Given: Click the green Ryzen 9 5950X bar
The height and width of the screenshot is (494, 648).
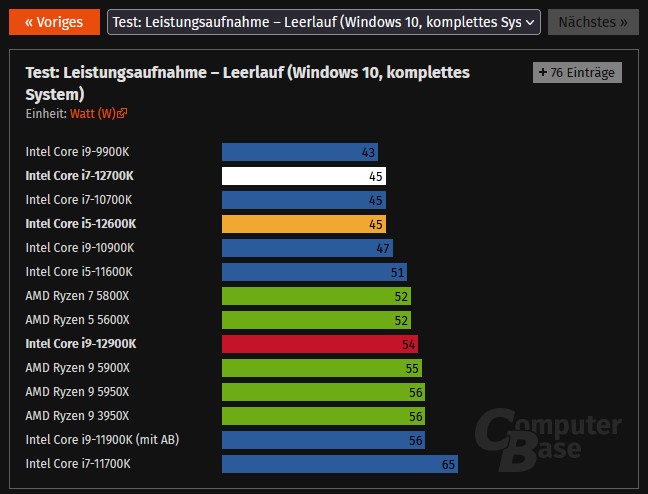Looking at the screenshot, I should pos(324,392).
